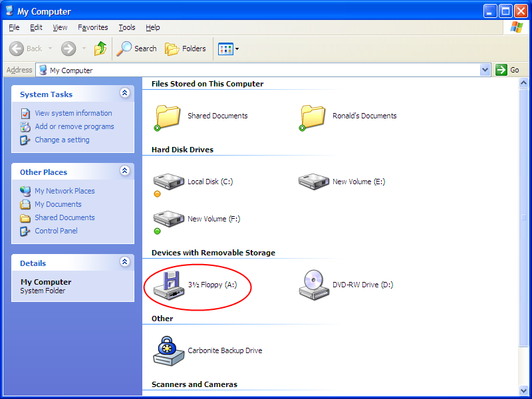This screenshot has width=532, height=399.
Task: Click the Change a setting icon
Action: tap(25, 140)
